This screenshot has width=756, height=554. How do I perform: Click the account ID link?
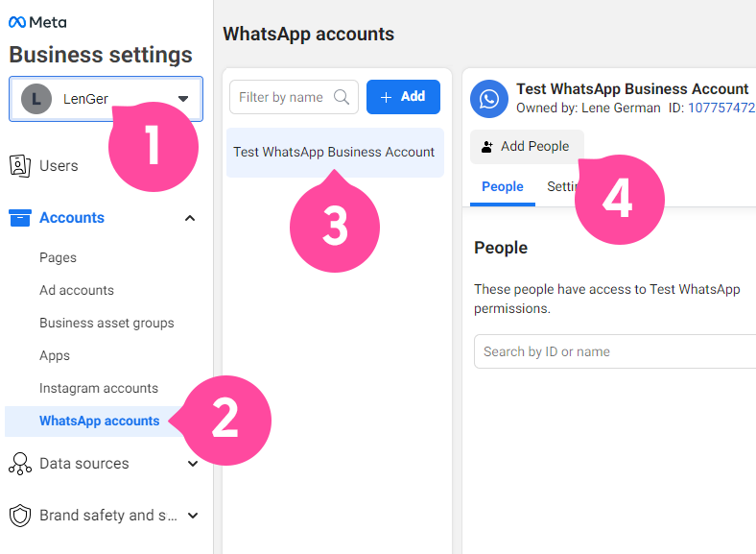(x=721, y=108)
